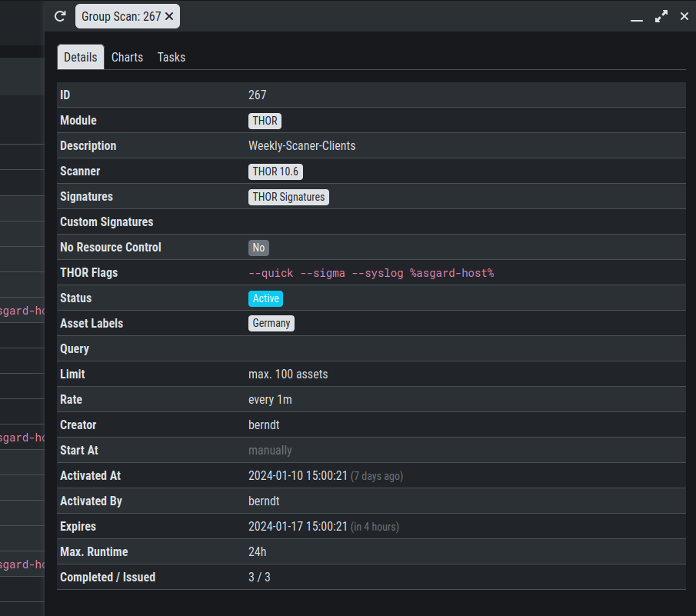The height and width of the screenshot is (616, 696).
Task: Click the Active status badge
Action: 265,298
